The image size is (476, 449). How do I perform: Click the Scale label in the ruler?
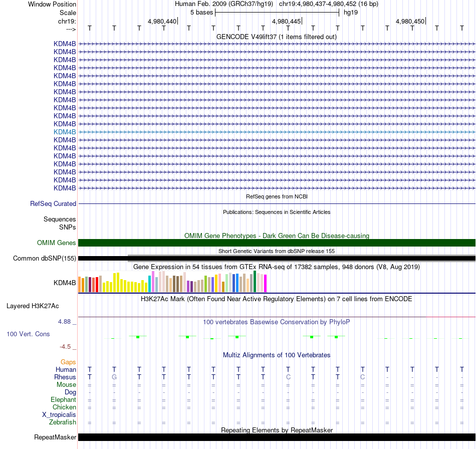pos(68,13)
